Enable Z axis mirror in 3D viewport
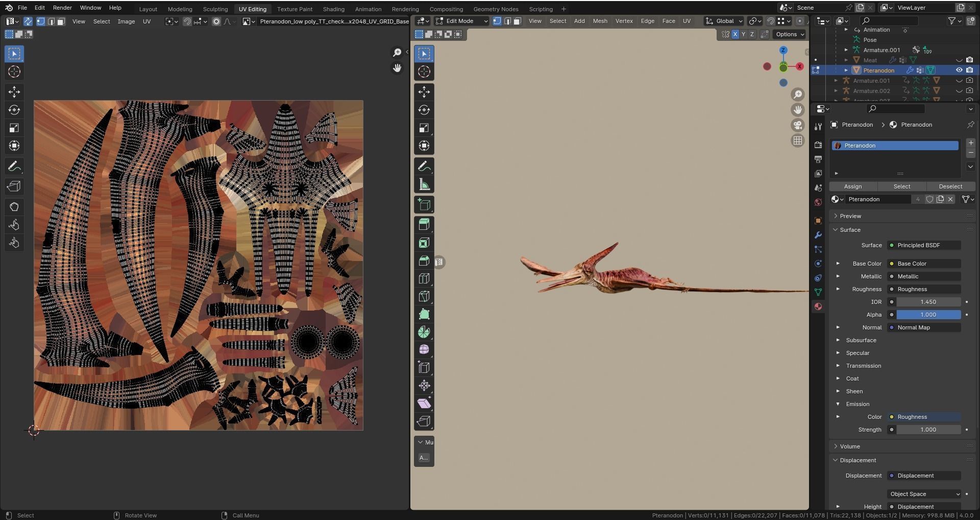980x520 pixels. [752, 34]
